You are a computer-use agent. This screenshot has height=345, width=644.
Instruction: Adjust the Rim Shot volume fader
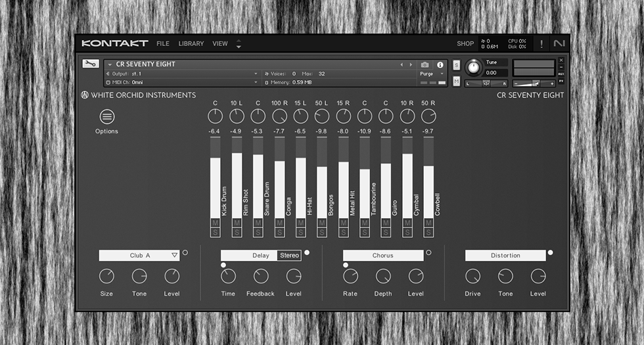[237, 177]
